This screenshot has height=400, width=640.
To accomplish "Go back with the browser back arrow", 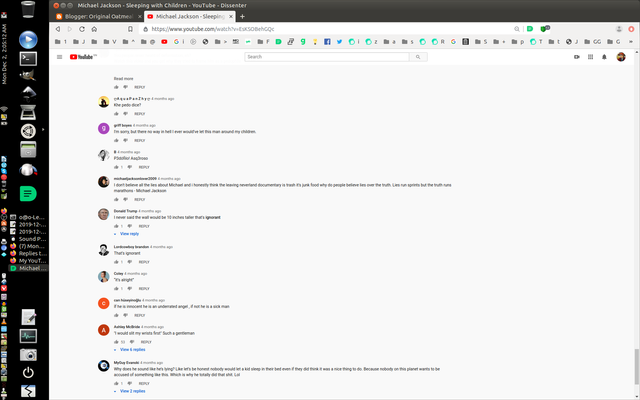I will (58, 29).
